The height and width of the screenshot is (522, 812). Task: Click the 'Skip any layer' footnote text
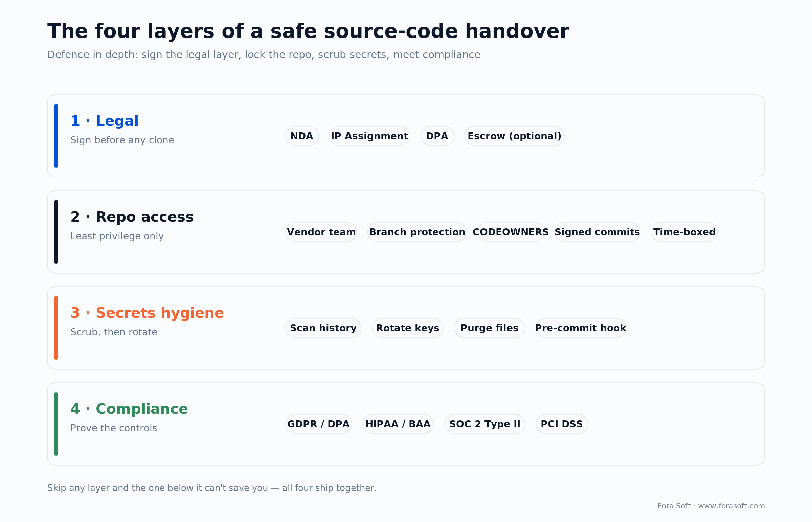pos(212,488)
